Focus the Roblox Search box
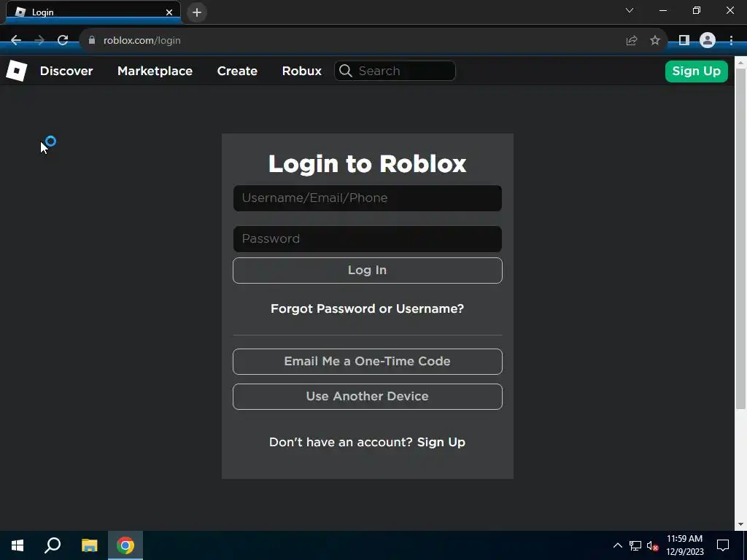Screen dimensions: 747x560 tap(395, 71)
